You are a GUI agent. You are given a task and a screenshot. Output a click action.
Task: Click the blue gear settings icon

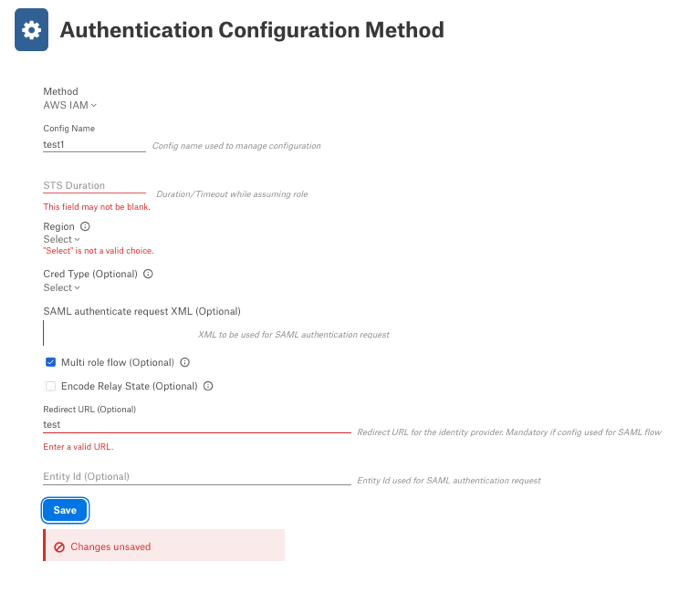tap(31, 30)
